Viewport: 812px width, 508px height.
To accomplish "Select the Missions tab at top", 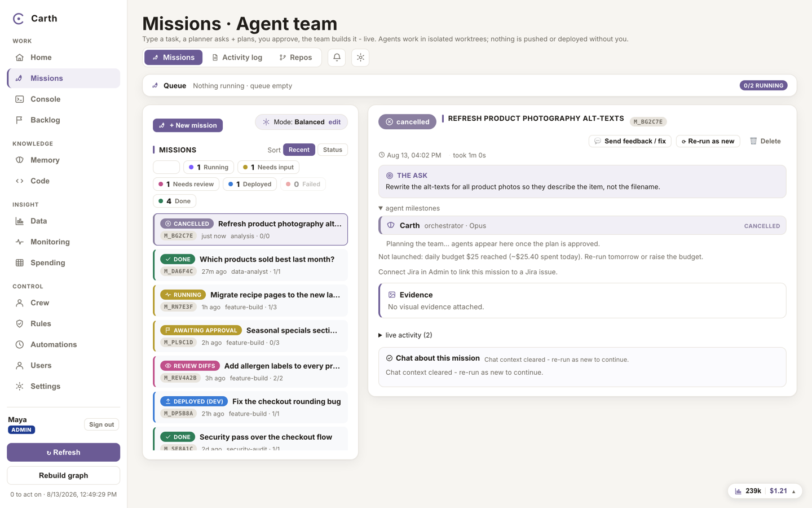I will 173,58.
